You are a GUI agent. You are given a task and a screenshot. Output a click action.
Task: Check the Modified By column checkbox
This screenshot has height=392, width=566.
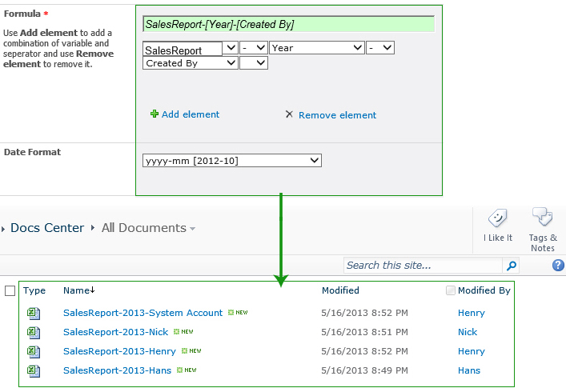coord(451,290)
